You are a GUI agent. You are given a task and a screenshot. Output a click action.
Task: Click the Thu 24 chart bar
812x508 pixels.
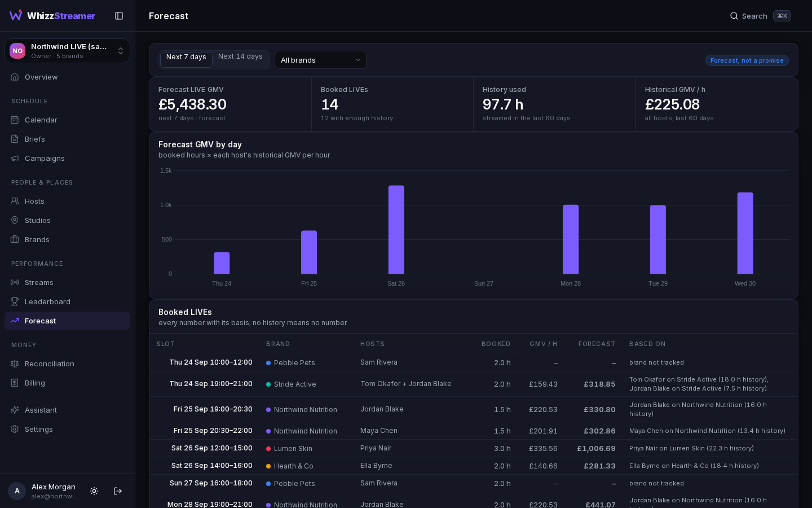222,263
